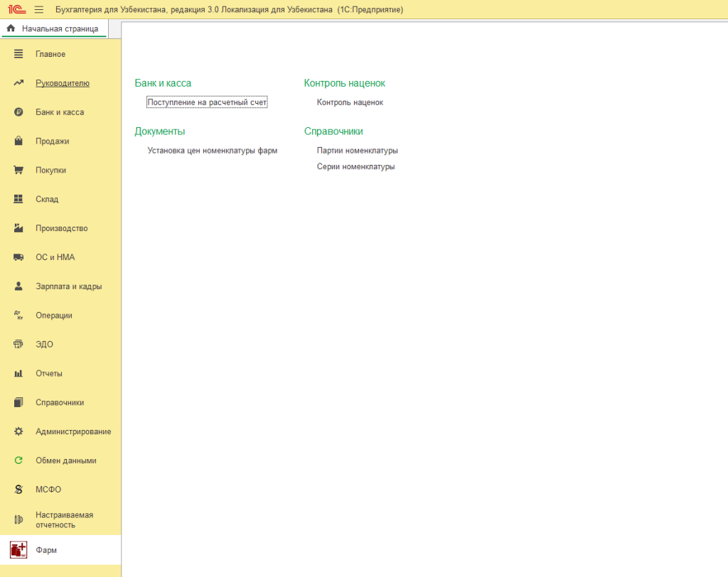The height and width of the screenshot is (577, 728).
Task: Click the Покупки shopping cart icon
Action: click(19, 171)
